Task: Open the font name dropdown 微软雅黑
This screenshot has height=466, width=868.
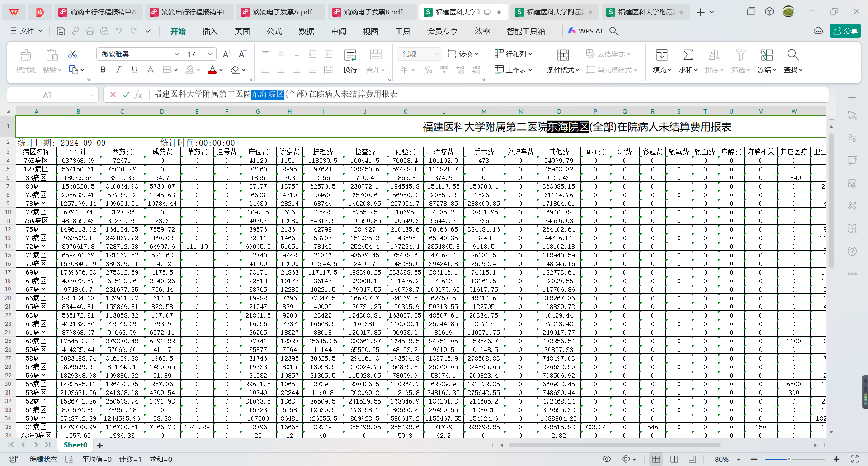Action: 176,54
